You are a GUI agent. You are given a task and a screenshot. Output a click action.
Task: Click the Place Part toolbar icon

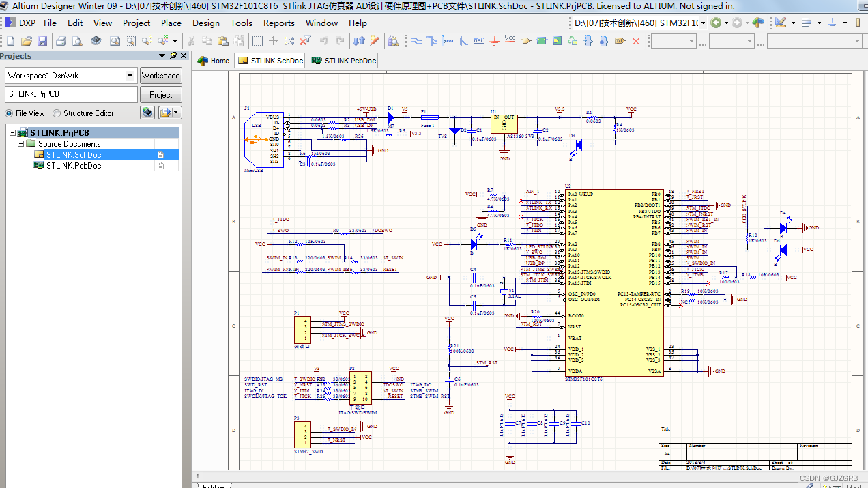[525, 40]
